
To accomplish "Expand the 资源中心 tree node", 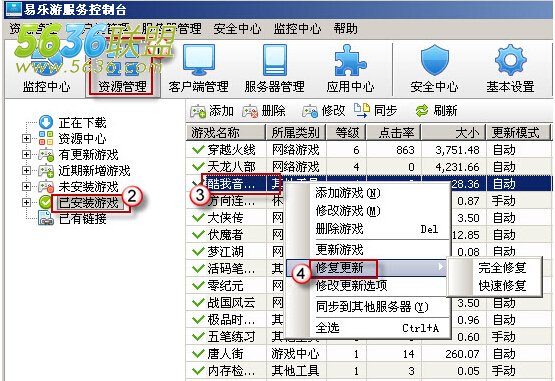I will click(x=26, y=138).
